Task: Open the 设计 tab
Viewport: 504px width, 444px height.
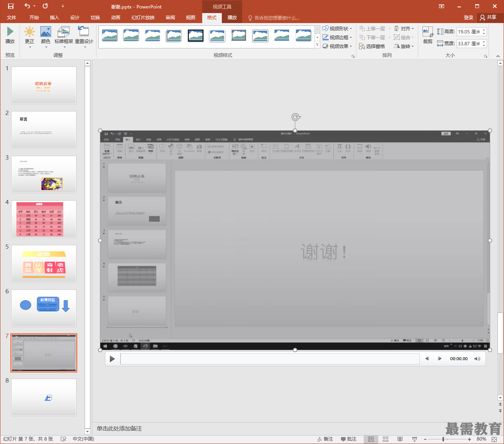Action: click(75, 18)
